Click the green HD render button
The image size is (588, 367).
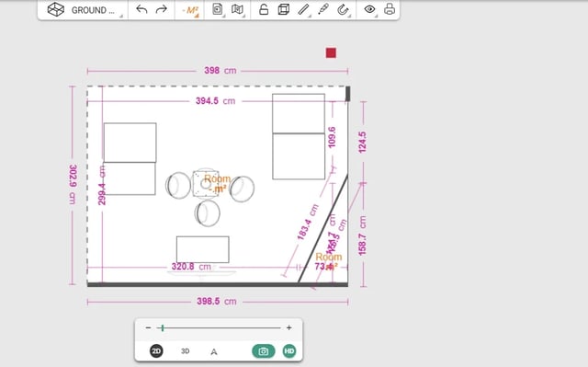[289, 351]
